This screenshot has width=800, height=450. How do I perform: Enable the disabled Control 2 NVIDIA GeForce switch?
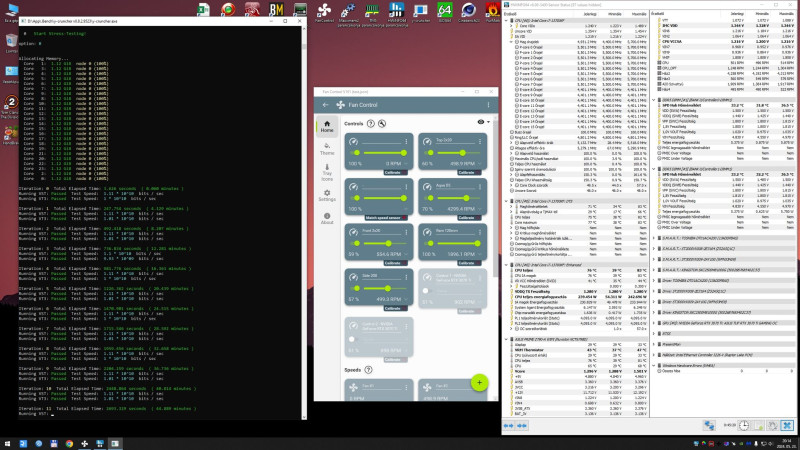(x=353, y=339)
